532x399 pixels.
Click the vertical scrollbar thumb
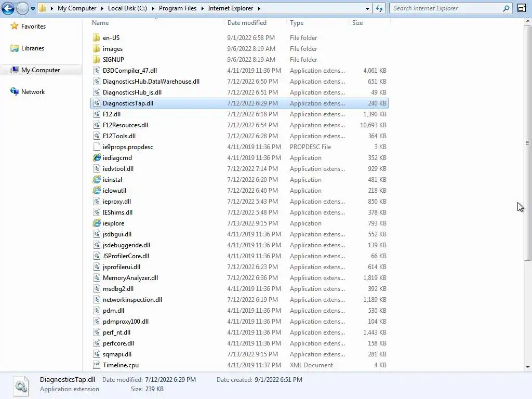[527, 143]
